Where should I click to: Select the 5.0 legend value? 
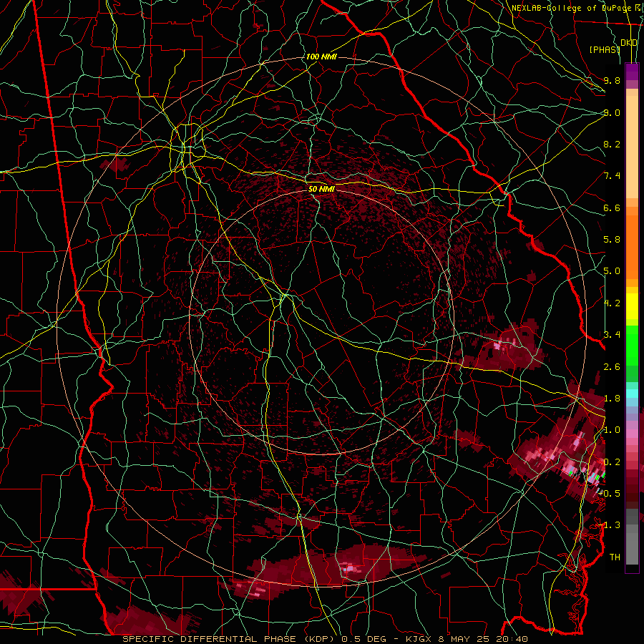coord(612,271)
